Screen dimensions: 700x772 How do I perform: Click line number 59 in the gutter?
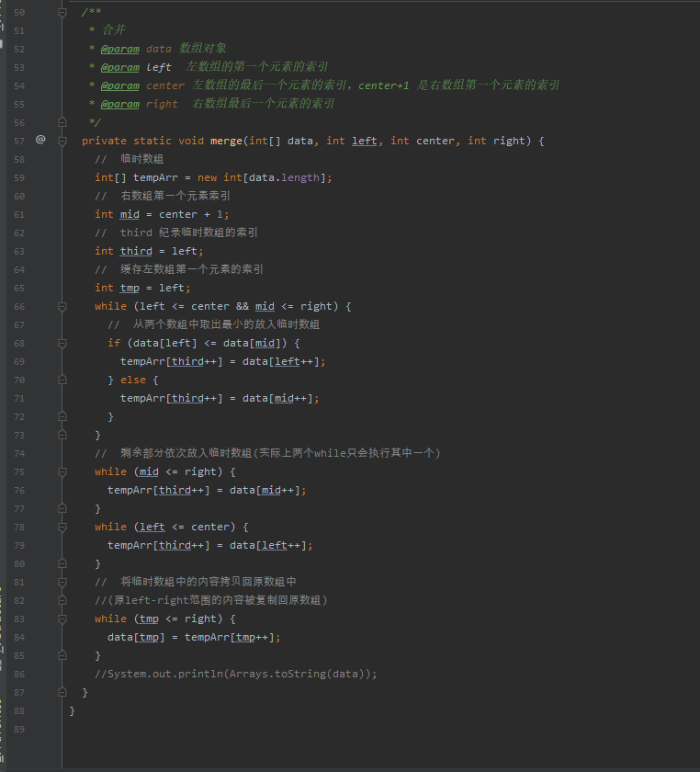pyautogui.click(x=19, y=177)
